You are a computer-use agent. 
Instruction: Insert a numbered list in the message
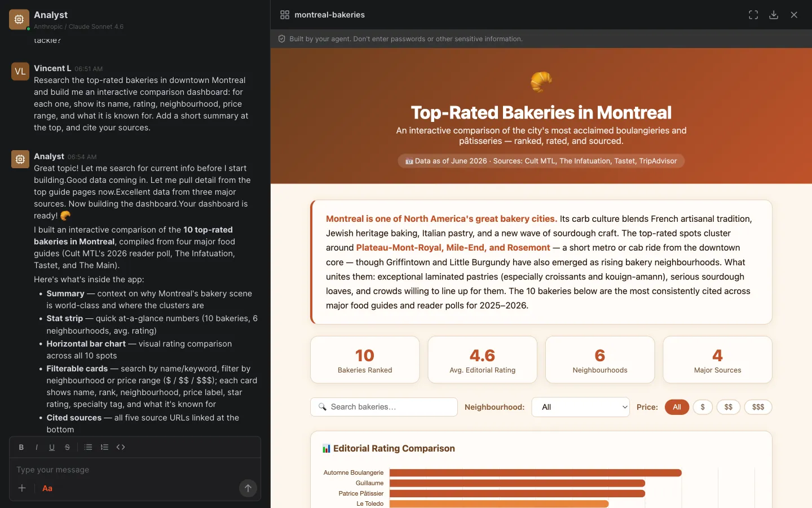[x=104, y=447]
